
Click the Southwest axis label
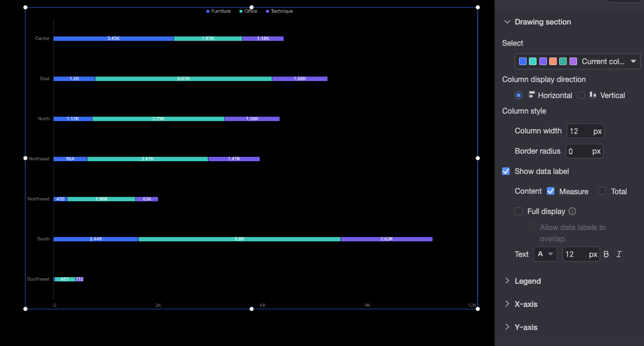(x=38, y=279)
